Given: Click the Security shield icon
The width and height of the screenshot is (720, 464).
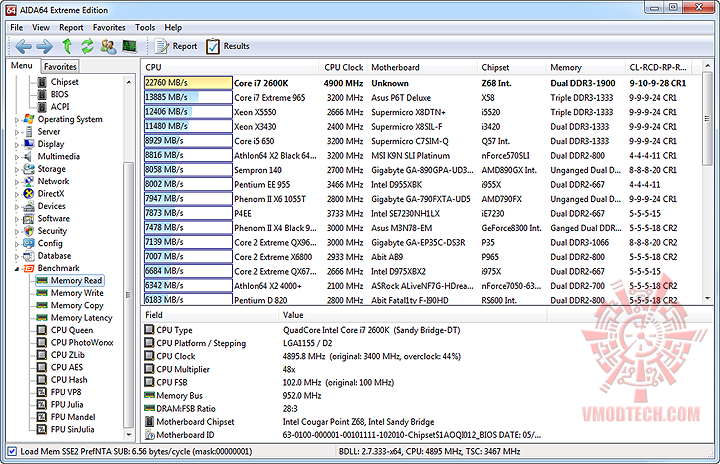Looking at the screenshot, I should click(28, 231).
